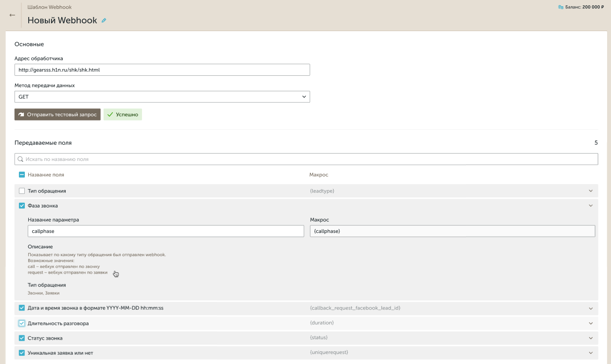The image size is (611, 364).
Task: Enable the Тип обращения checkbox
Action: point(21,191)
